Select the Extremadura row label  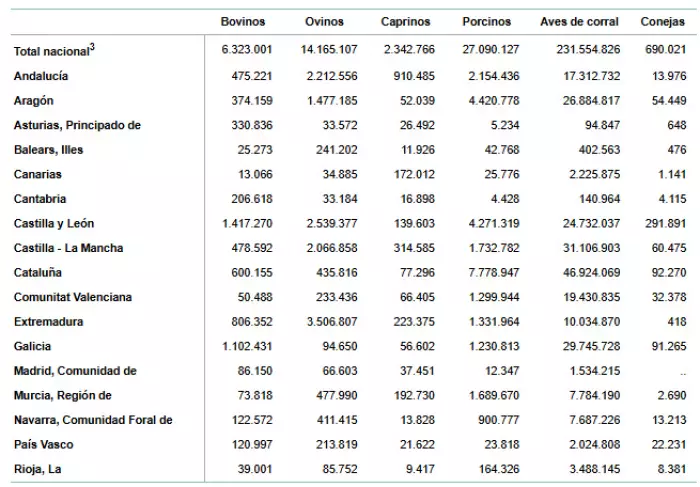(49, 322)
